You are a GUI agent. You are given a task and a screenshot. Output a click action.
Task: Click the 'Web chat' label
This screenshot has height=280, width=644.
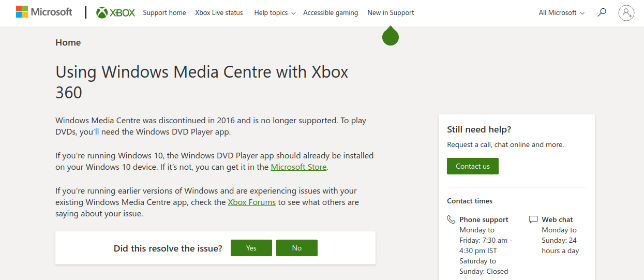tap(557, 219)
